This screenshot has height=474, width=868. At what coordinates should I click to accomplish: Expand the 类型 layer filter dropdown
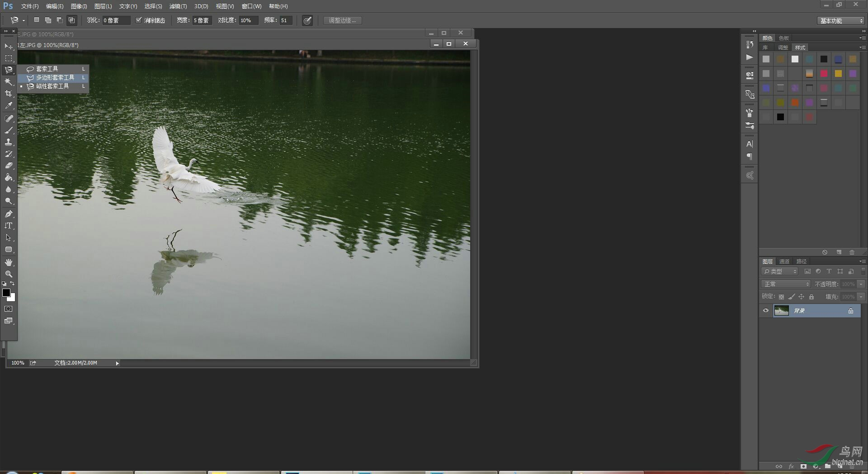[780, 271]
